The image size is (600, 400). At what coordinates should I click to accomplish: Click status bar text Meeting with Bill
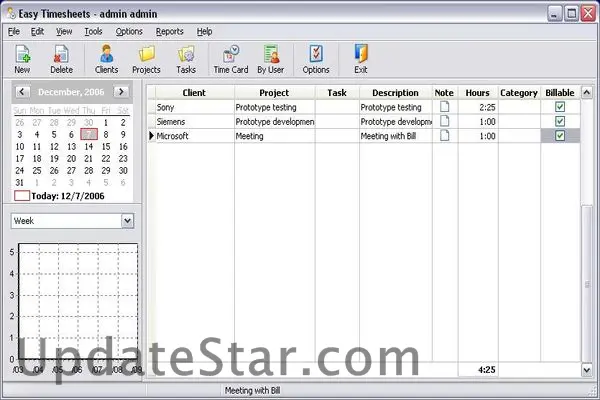252,390
